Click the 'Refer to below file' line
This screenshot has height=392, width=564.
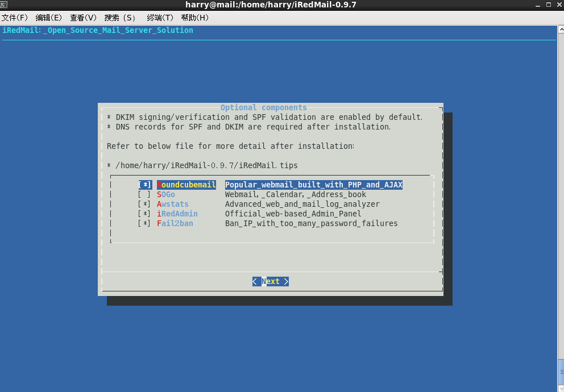coord(231,146)
